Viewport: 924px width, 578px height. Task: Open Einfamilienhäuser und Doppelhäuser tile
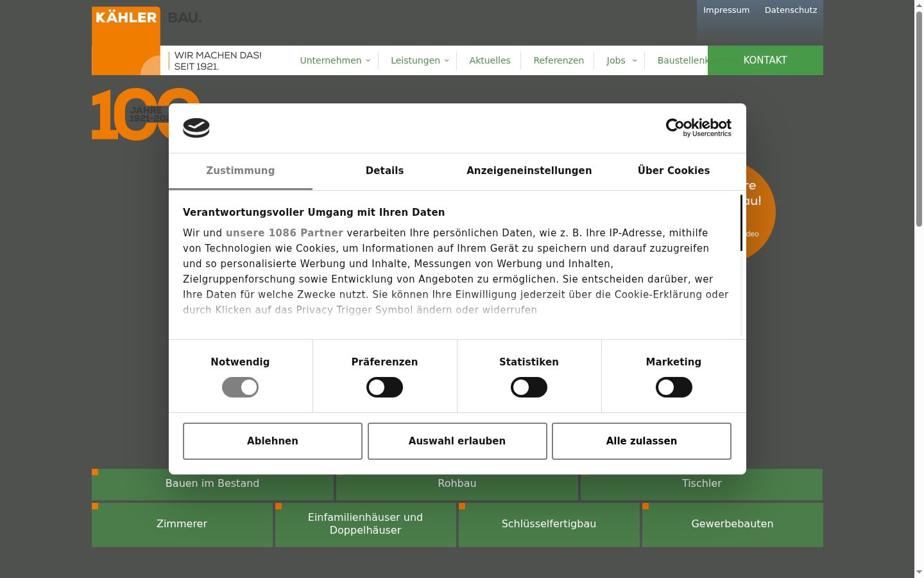366,525
